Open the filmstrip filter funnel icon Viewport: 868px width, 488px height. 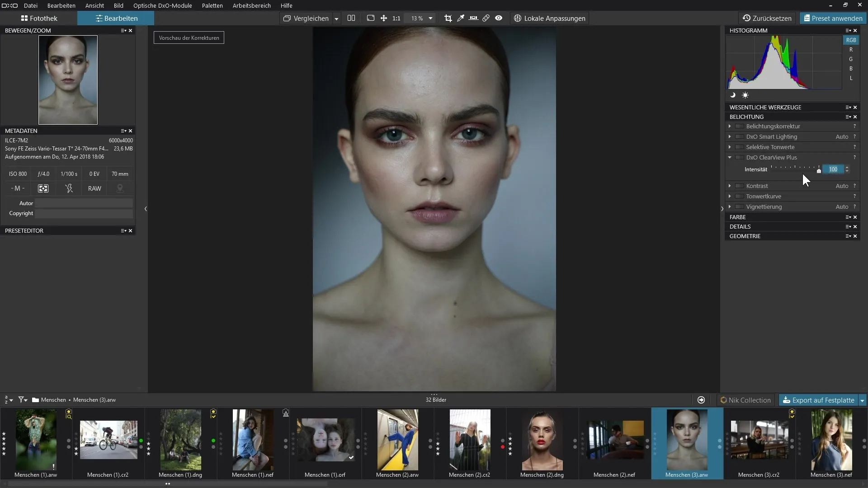point(23,400)
